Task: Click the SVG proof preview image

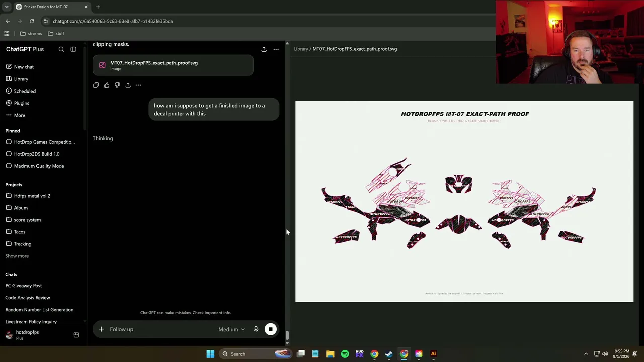Action: coord(464,201)
